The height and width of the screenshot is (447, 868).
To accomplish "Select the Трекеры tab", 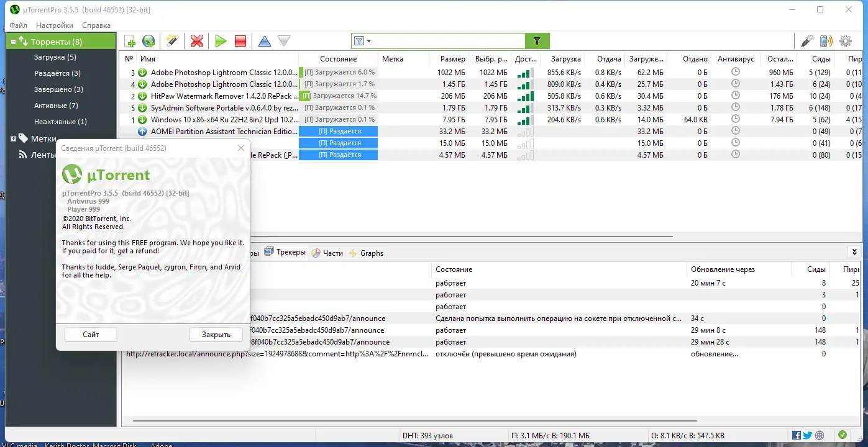I will pos(285,252).
